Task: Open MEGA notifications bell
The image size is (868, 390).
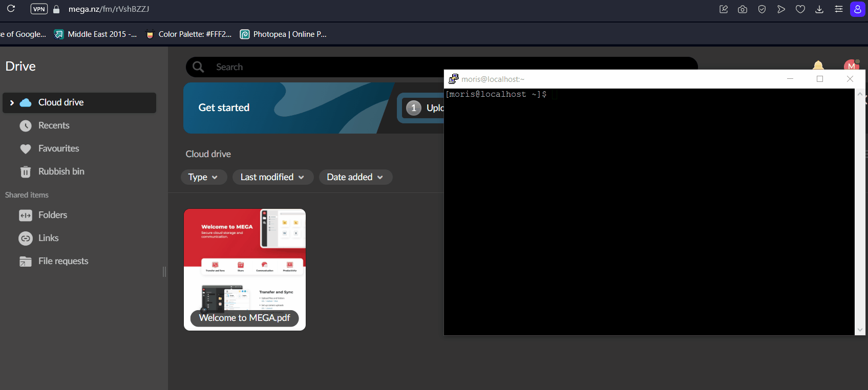Action: pos(818,65)
